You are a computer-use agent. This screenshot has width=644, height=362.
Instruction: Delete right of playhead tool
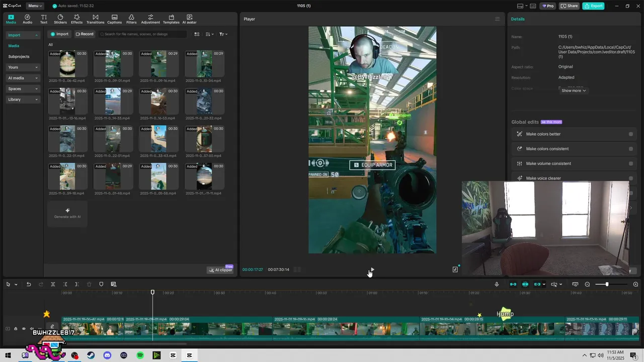77,285
